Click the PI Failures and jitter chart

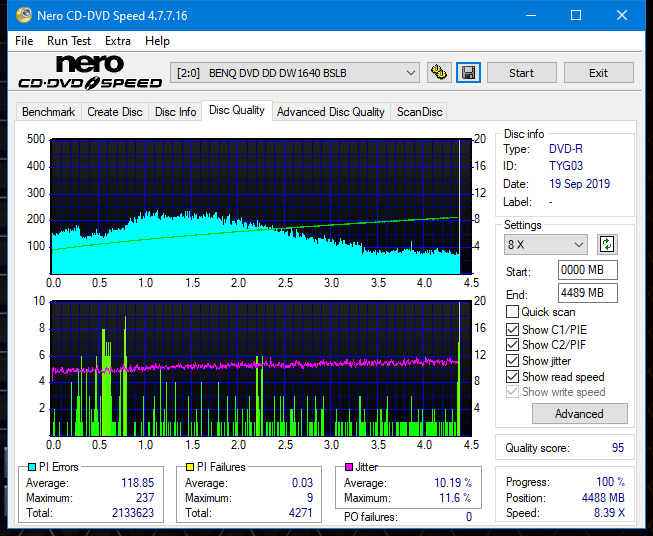pyautogui.click(x=261, y=369)
